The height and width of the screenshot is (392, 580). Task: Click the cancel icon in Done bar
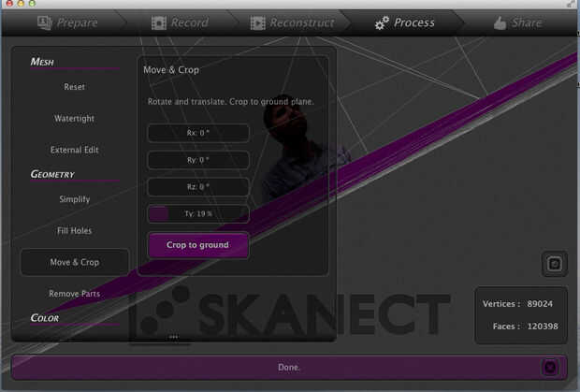click(x=550, y=368)
